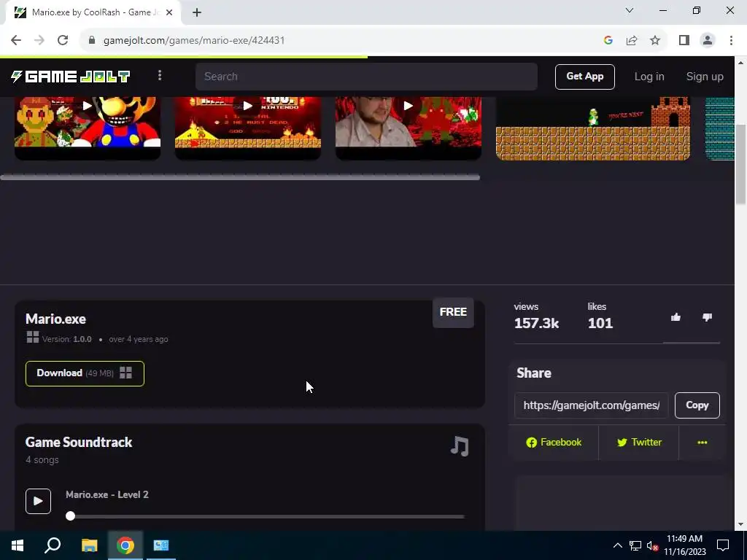Open a new browser tab
Viewport: 747px width, 560px height.
pos(197,12)
